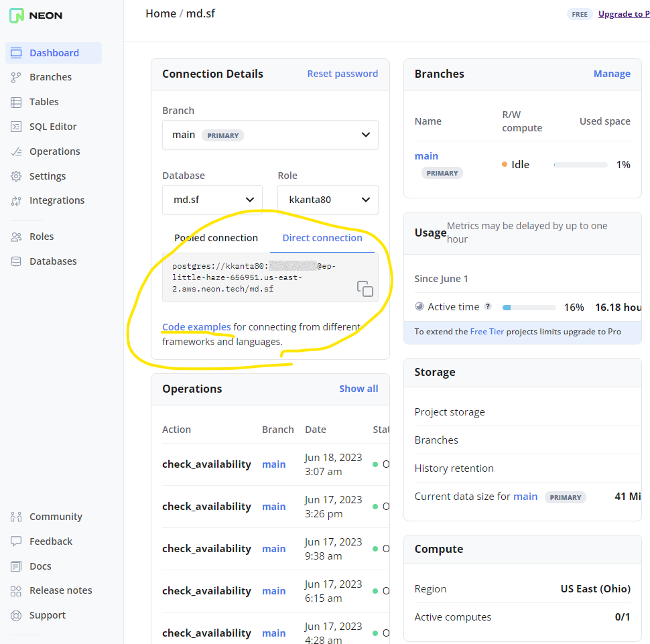Screen dimensions: 650x644
Task: Open Feedback in the sidebar
Action: coord(50,541)
